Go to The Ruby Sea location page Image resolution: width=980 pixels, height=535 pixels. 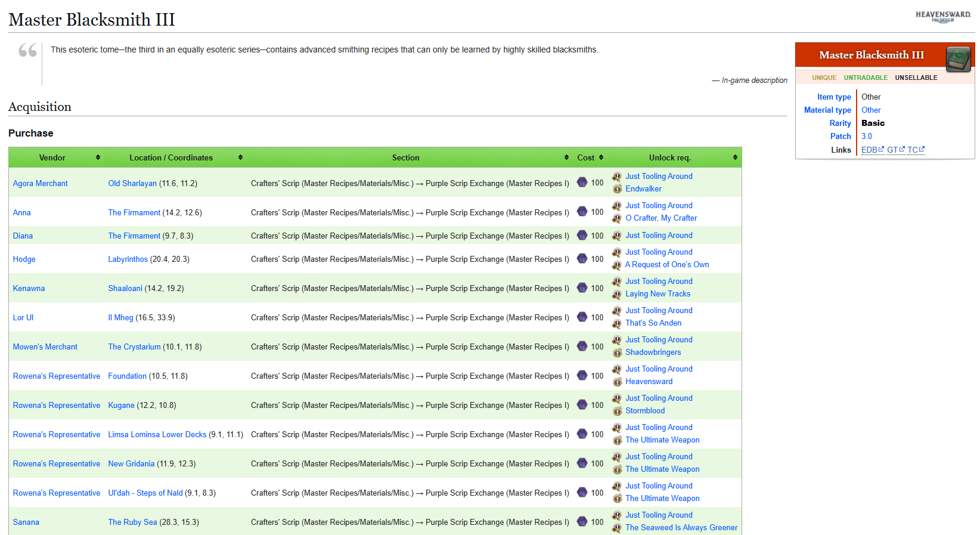[x=133, y=522]
